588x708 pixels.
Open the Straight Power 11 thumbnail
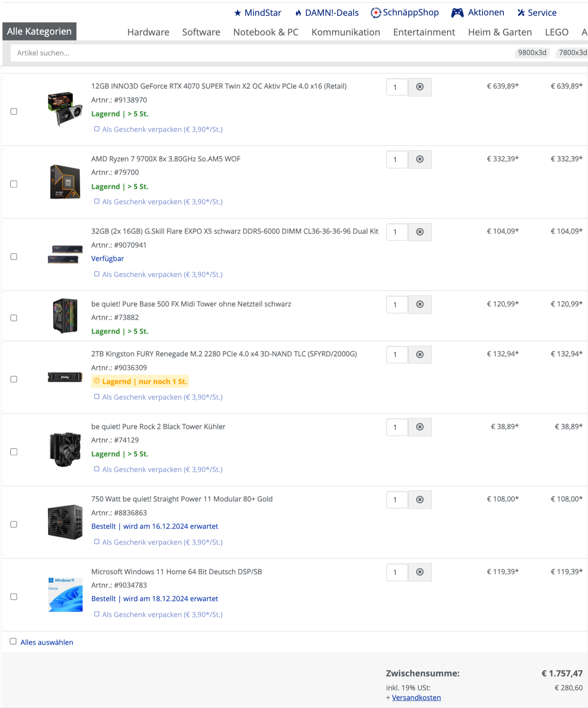click(65, 522)
